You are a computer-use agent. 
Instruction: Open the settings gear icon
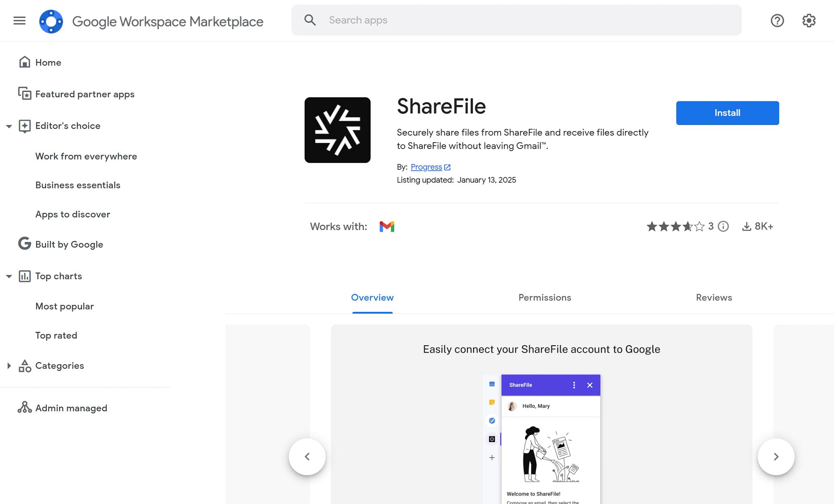[x=809, y=20]
